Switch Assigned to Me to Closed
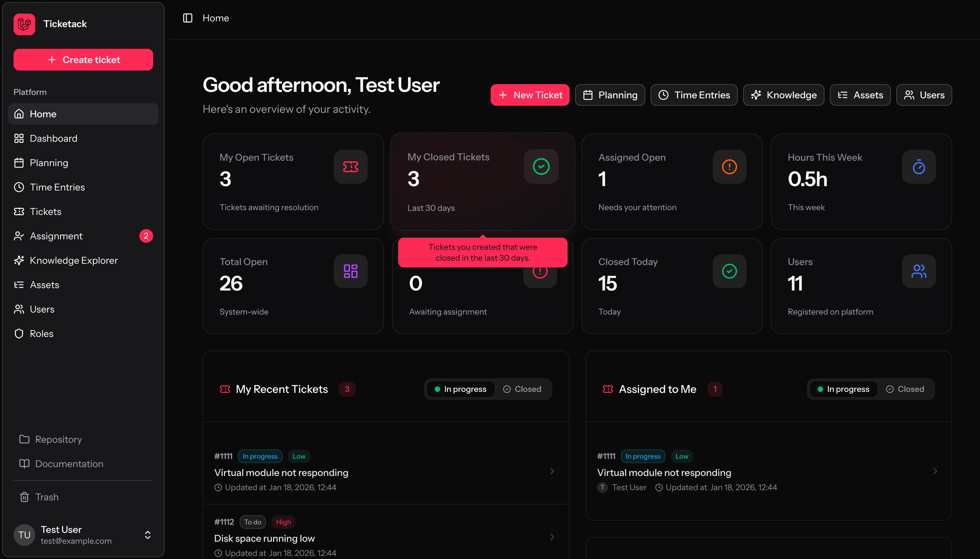 (x=905, y=389)
